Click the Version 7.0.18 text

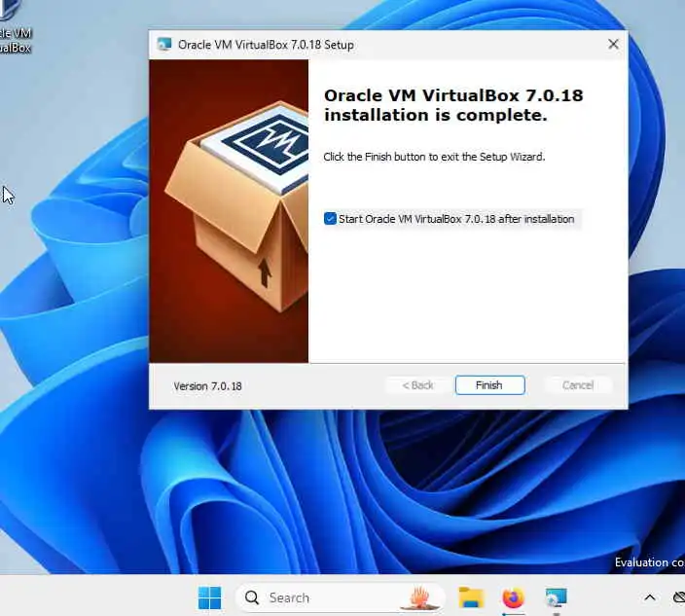pos(207,386)
